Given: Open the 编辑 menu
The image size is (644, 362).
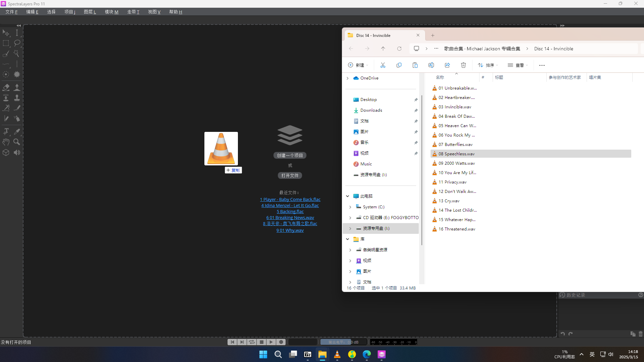Looking at the screenshot, I should click(x=32, y=12).
